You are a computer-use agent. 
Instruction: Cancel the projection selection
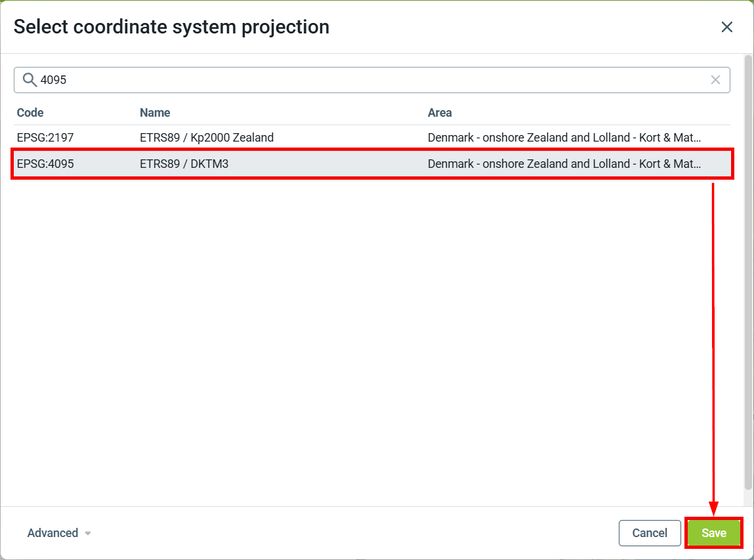coord(650,532)
